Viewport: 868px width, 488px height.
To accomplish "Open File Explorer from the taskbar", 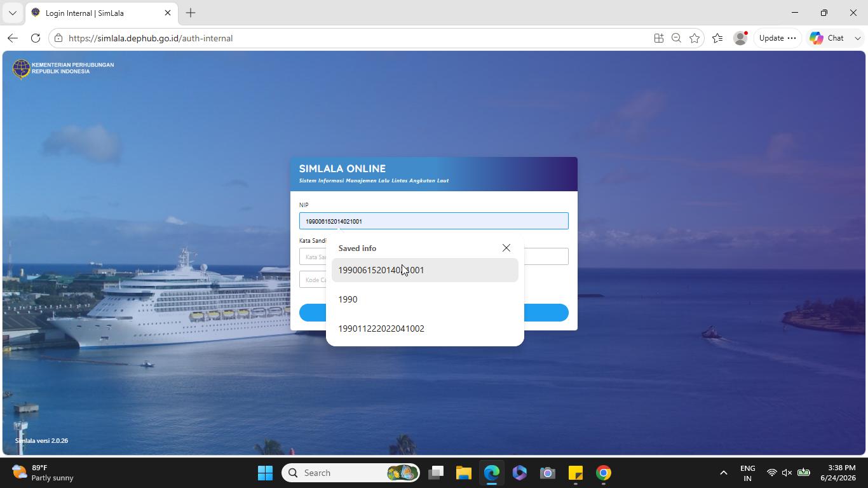I will (x=464, y=473).
